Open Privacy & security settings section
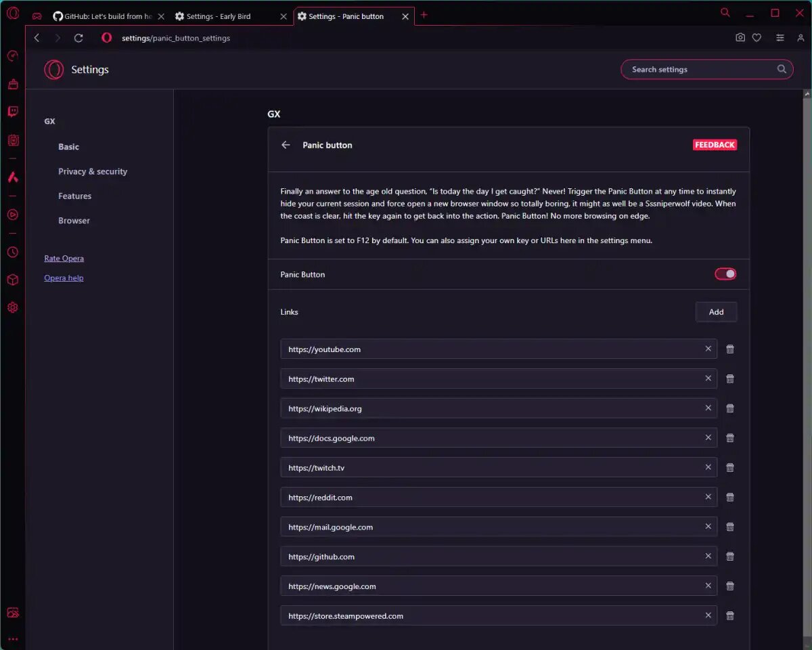 93,171
